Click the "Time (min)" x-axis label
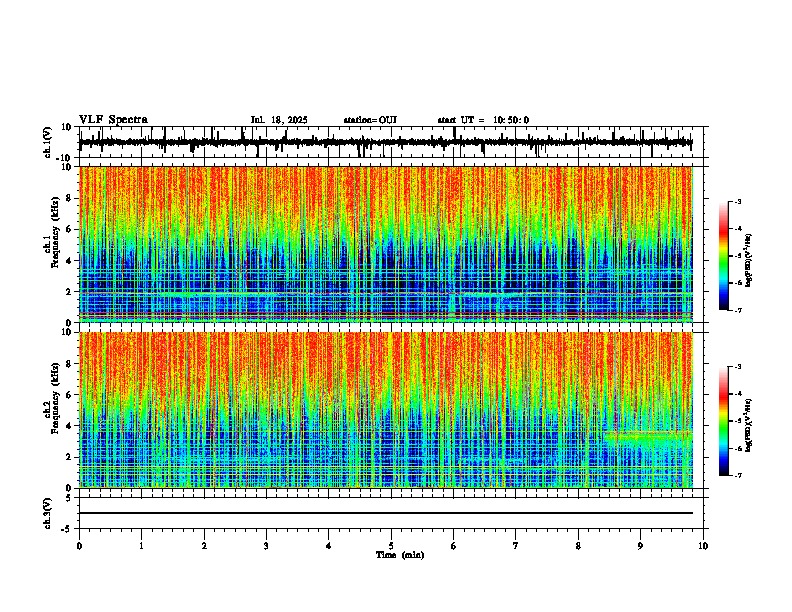The height and width of the screenshot is (612, 792). coord(400,555)
